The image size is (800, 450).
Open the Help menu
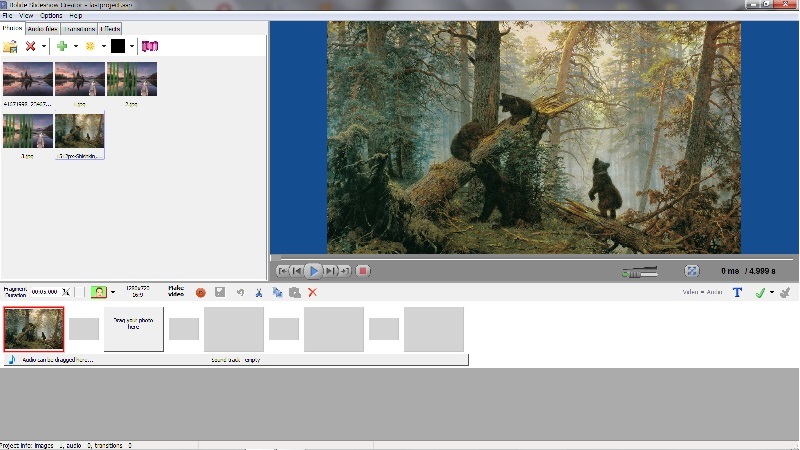coord(76,15)
